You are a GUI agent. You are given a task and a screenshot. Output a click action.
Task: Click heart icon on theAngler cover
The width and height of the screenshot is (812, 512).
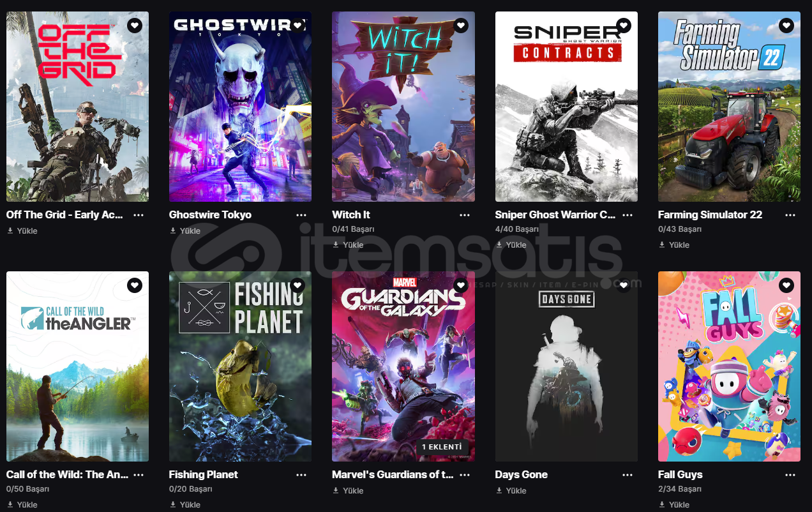point(135,285)
